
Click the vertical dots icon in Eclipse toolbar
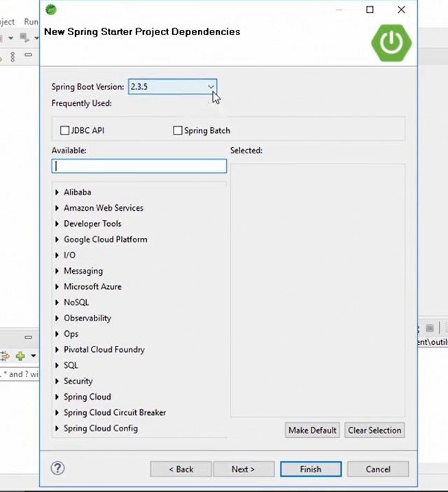pyautogui.click(x=13, y=57)
